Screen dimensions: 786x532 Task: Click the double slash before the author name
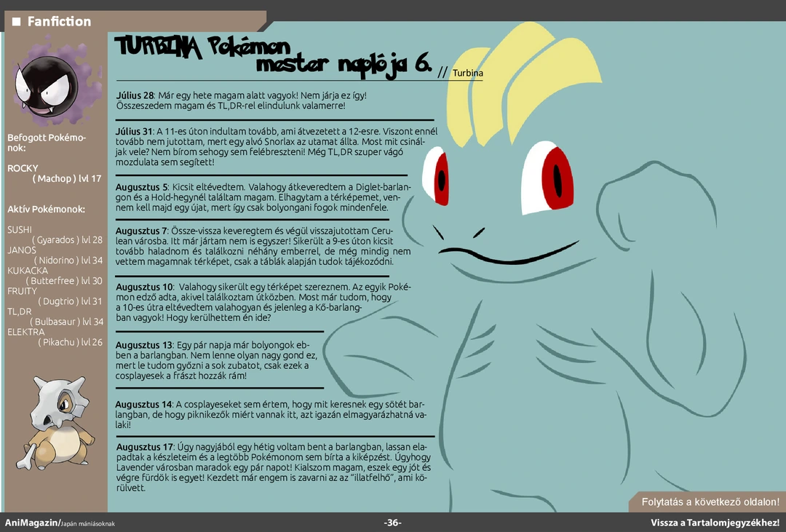pos(442,73)
